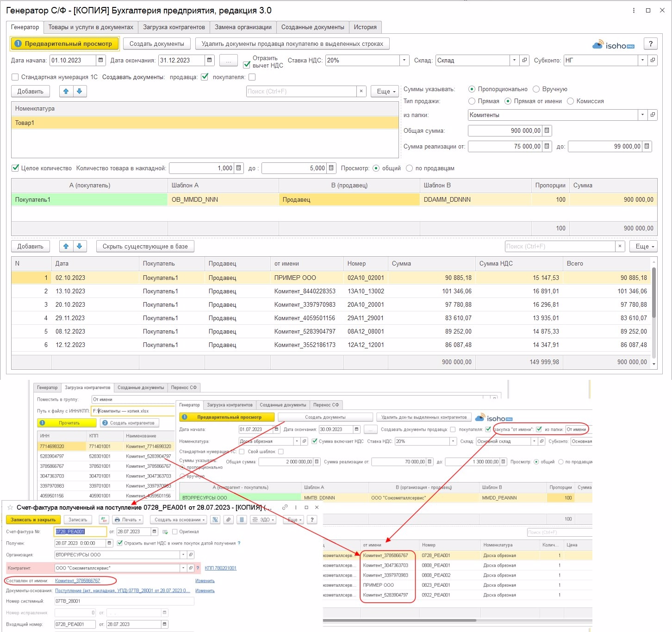Viewport: 672px width, 632px height.
Task: Open Созданные документы tab in top window
Action: click(x=313, y=27)
